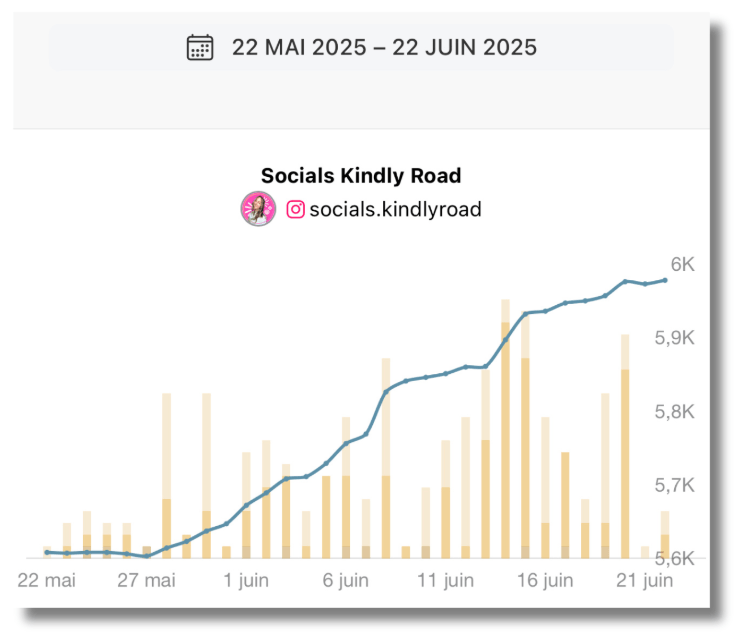Select the 6 juin x-axis label

(346, 580)
